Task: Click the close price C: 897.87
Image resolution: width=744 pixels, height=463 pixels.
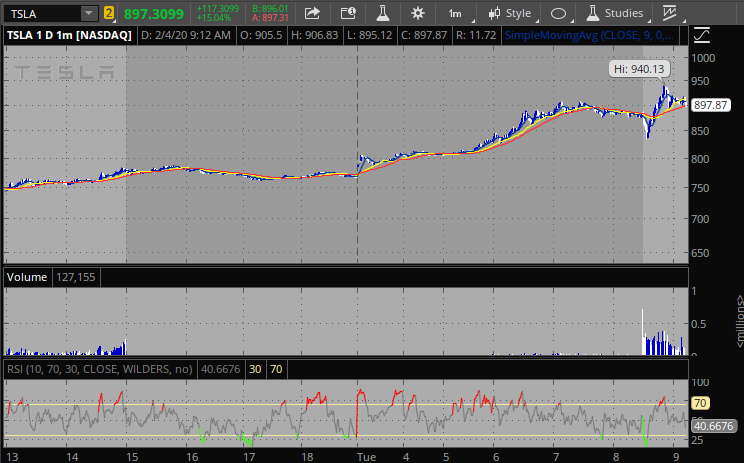Action: coord(424,36)
